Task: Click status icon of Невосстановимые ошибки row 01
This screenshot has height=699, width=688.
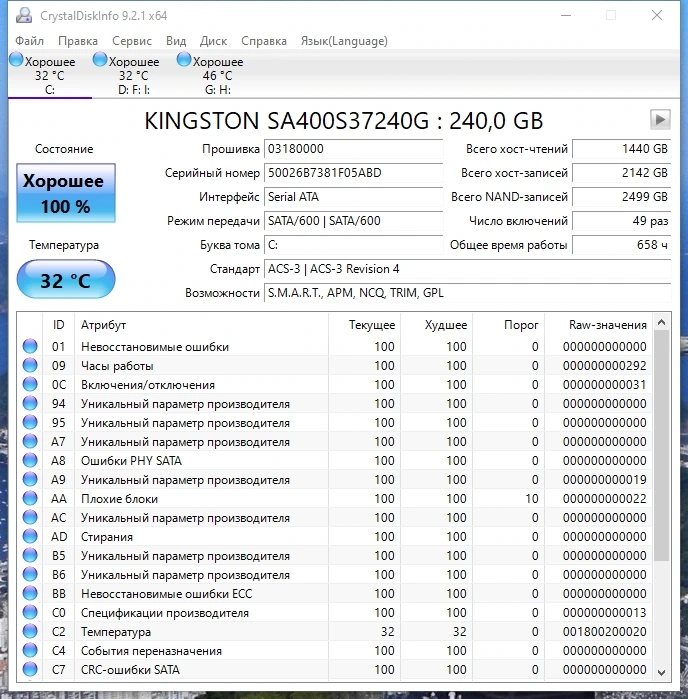Action: [x=30, y=346]
